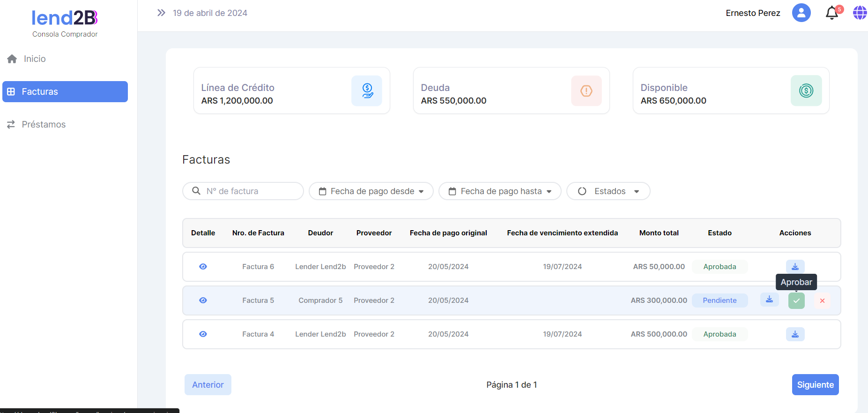Collapse sidebar using double chevron icon
The image size is (868, 413).
point(161,13)
